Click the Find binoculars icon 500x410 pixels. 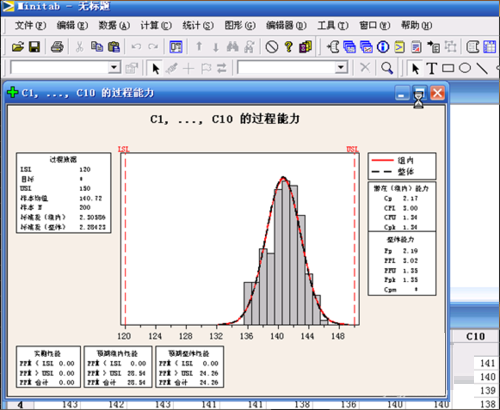pyautogui.click(x=233, y=47)
